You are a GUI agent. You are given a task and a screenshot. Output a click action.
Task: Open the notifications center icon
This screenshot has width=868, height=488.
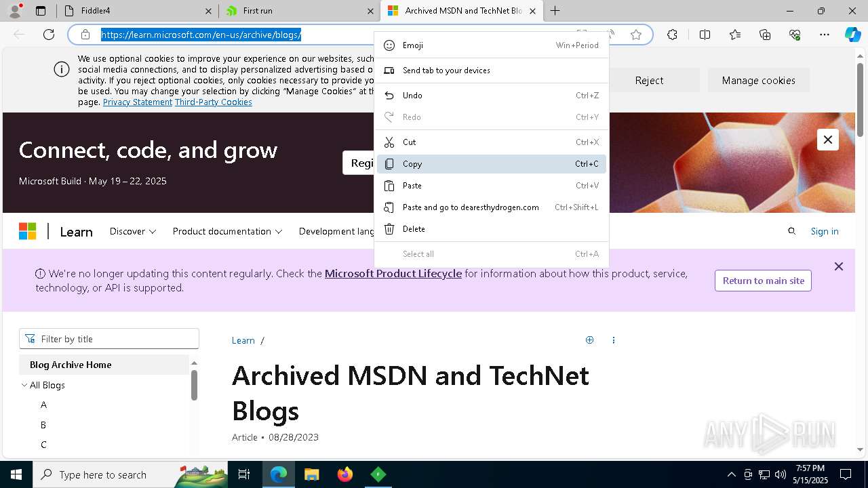pos(846,474)
